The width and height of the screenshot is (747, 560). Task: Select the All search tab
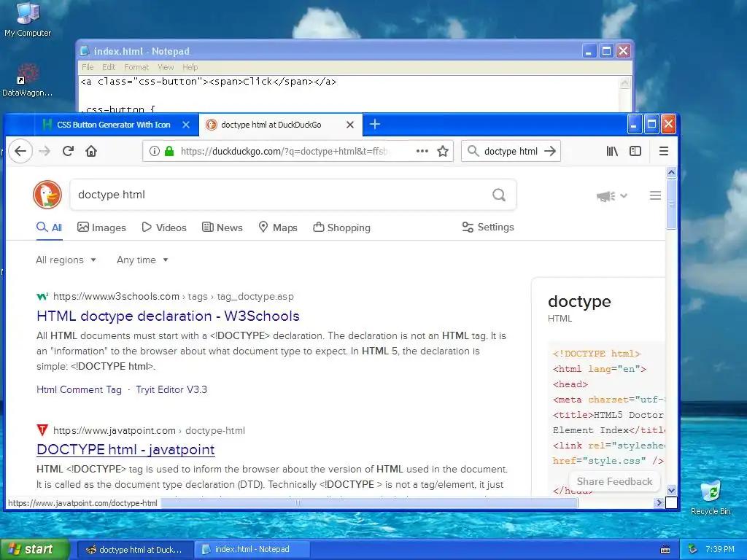(49, 227)
